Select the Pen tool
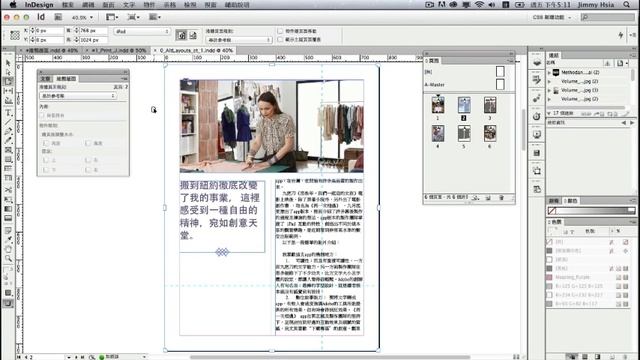The height and width of the screenshot is (360, 640). coord(8,131)
